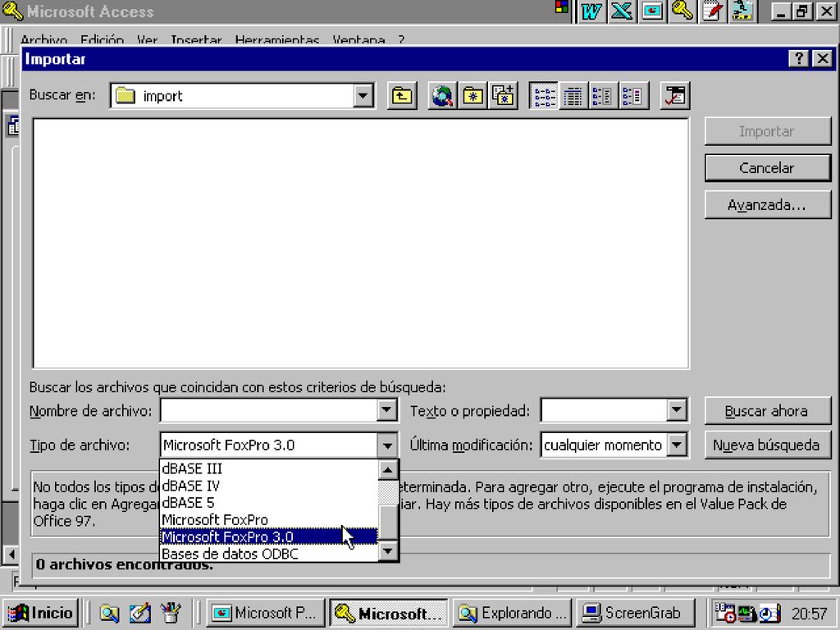
Task: Click the pencil cup quick launch icon
Action: click(171, 613)
